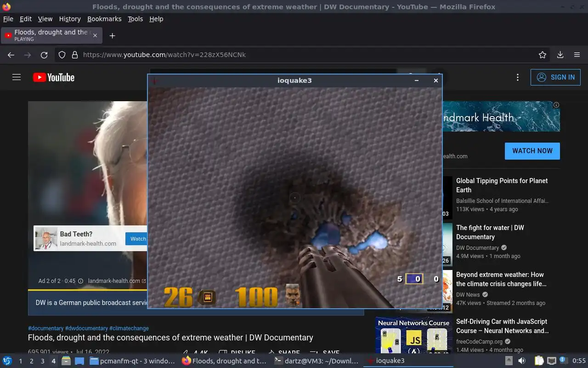Image resolution: width=588 pixels, height=368 pixels.
Task: Click the notification tray icon near clock
Action: (563, 360)
